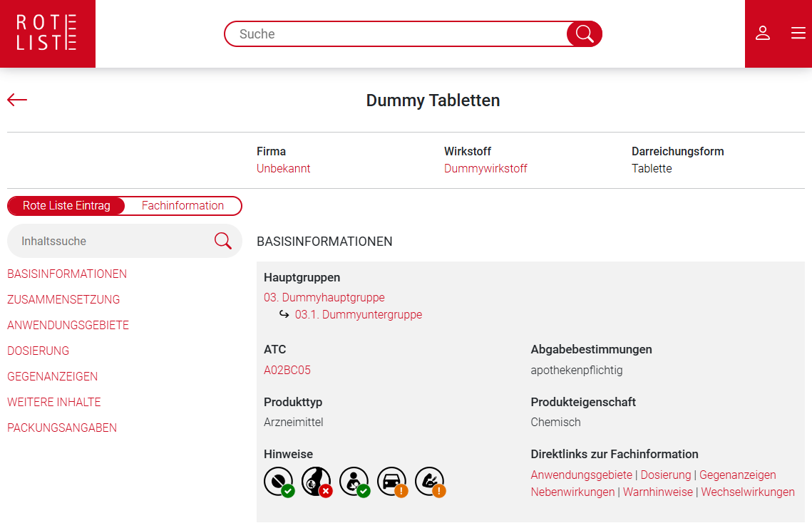Select the Rote Liste Eintrag tab

66,205
